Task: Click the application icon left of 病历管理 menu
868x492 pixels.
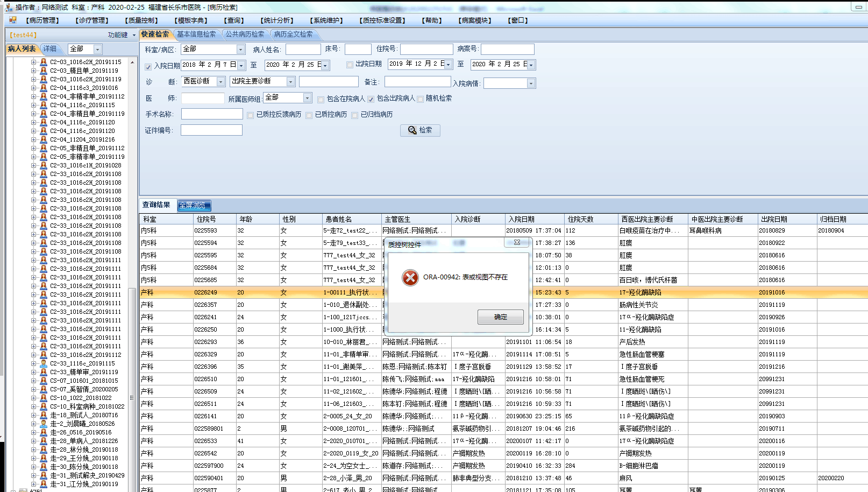Action: tap(13, 20)
